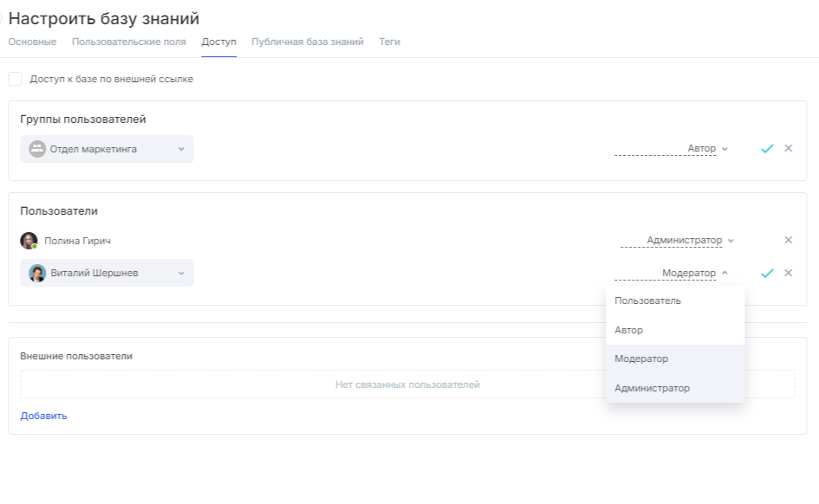Enable Доступ к базе по внешней ссылке checkbox
This screenshot has height=504, width=819.
pyautogui.click(x=16, y=79)
